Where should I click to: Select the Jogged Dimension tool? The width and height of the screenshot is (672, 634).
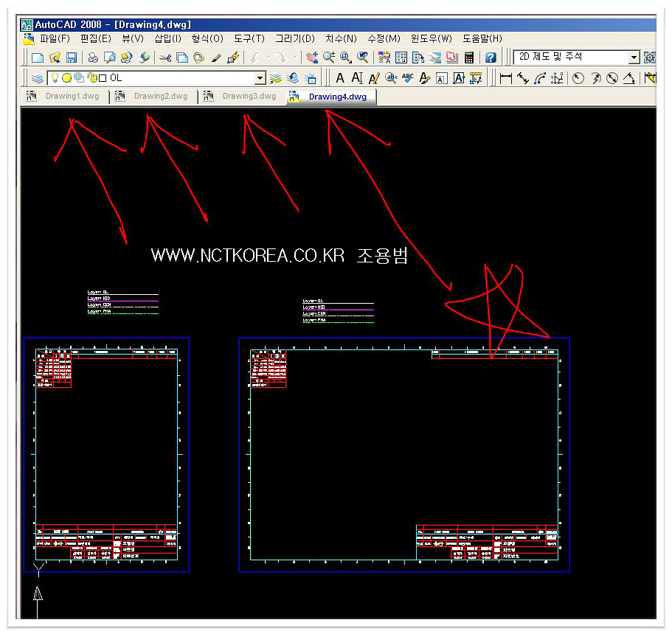(x=595, y=78)
